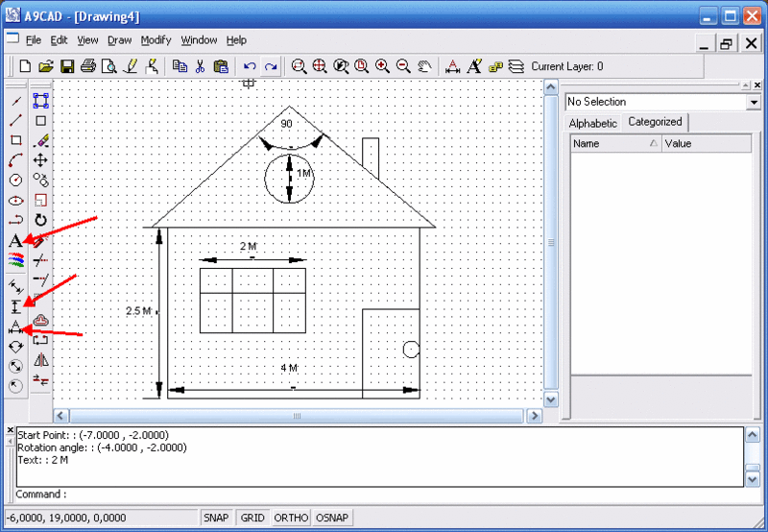
Task: Sort properties by Name column header
Action: coord(615,143)
